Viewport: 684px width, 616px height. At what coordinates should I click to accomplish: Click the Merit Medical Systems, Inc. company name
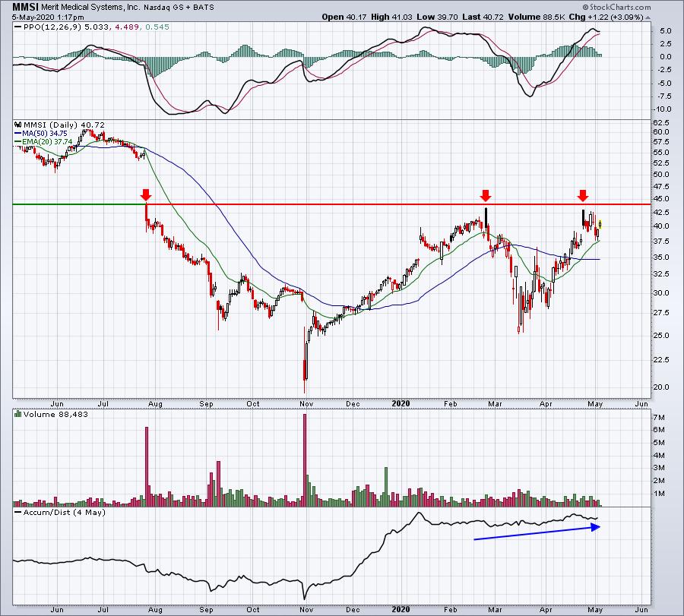[x=90, y=7]
